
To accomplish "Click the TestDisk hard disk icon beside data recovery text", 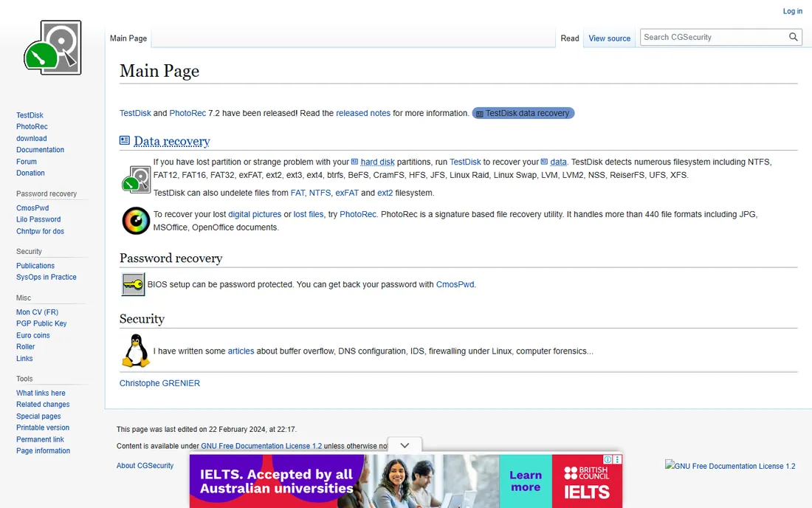I will point(136,179).
